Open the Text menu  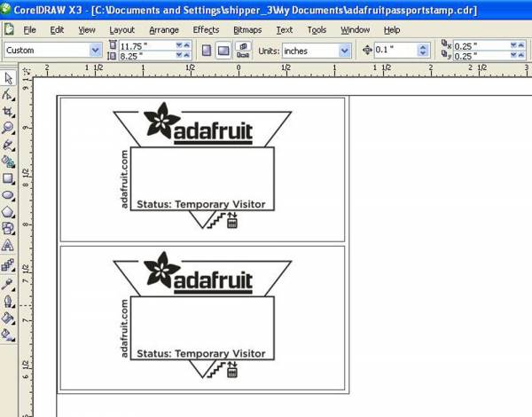point(285,30)
